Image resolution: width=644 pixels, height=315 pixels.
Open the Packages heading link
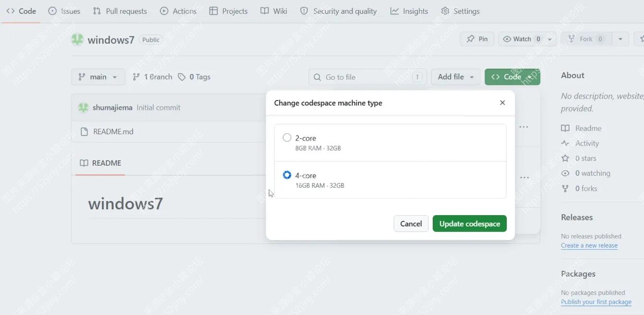pos(578,274)
